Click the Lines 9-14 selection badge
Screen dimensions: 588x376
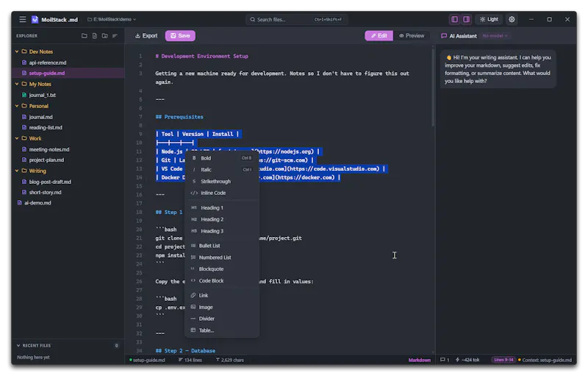(503, 360)
